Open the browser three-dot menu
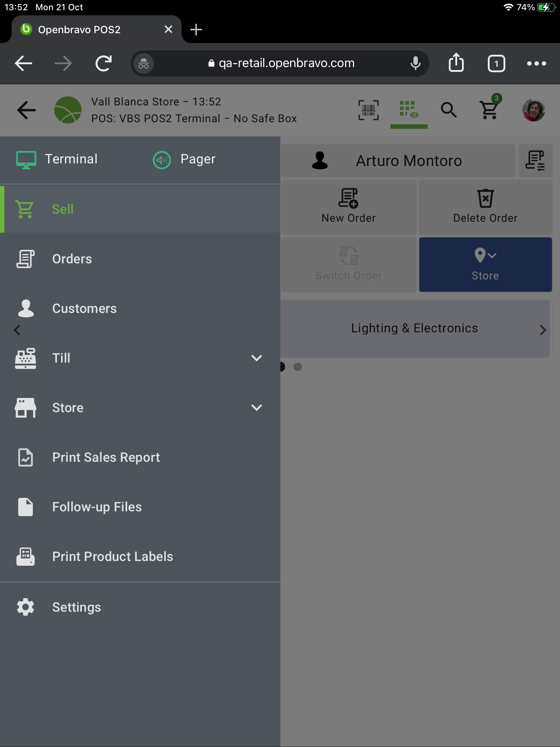This screenshot has height=747, width=560. pos(536,63)
